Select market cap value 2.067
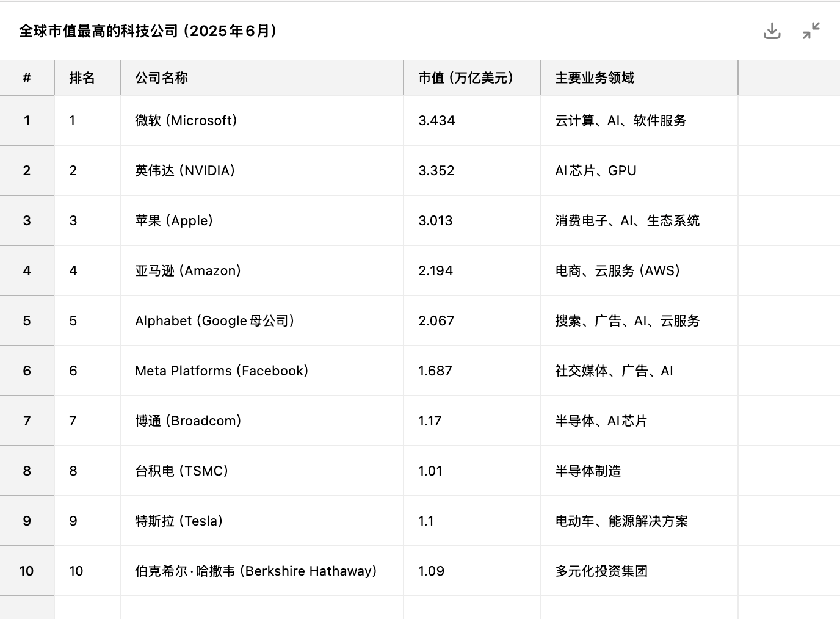Screen dimensions: 840x619 tap(472, 320)
